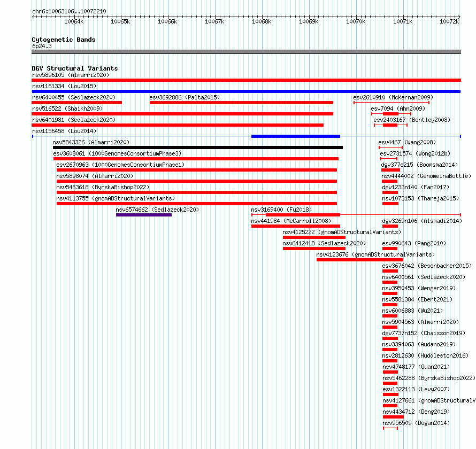Click the black bar for nsv5843326

coord(198,148)
